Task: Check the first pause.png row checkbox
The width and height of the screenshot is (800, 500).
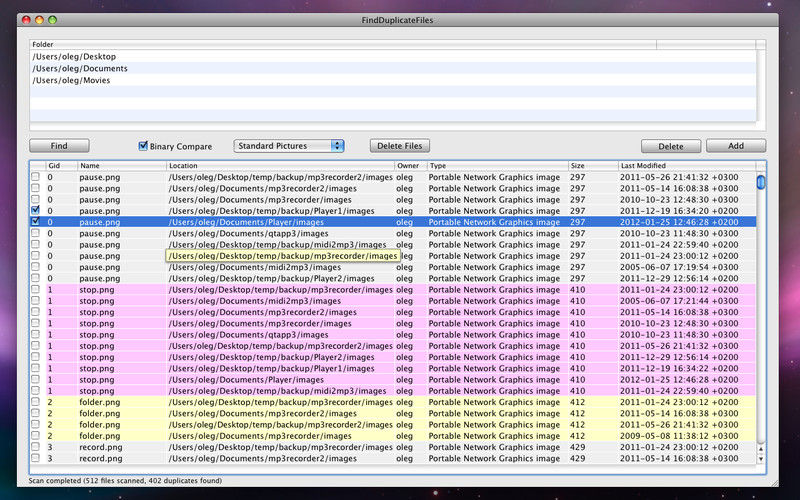Action: point(36,177)
